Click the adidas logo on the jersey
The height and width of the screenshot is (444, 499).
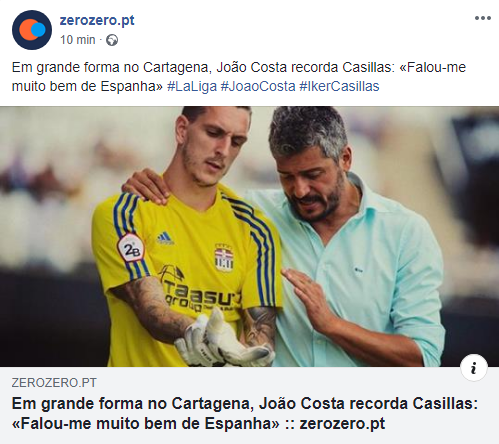[165, 238]
